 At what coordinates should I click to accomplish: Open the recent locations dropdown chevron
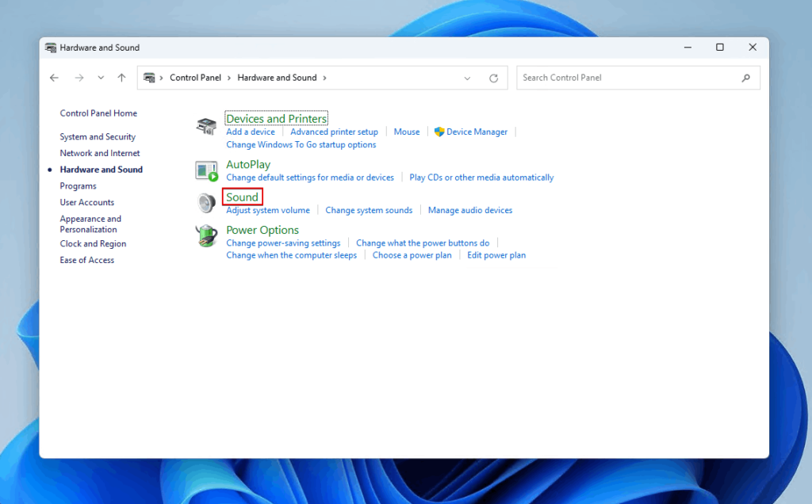coord(100,77)
